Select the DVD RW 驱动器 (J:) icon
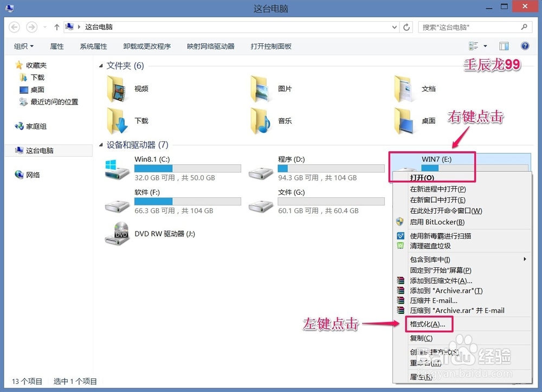Screen dimensions: 542x392 point(118,234)
